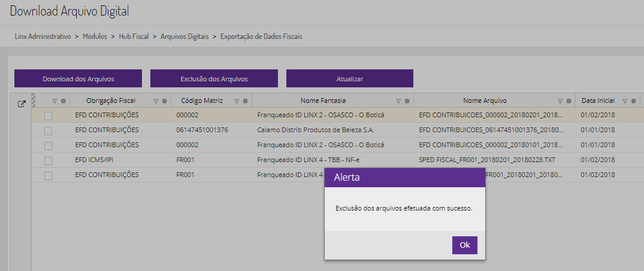
Task: Open Nome Arquivo column settings gear
Action: [569, 101]
